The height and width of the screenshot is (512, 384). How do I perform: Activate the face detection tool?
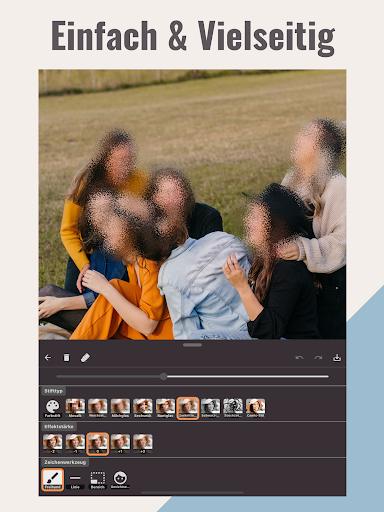pos(120,480)
